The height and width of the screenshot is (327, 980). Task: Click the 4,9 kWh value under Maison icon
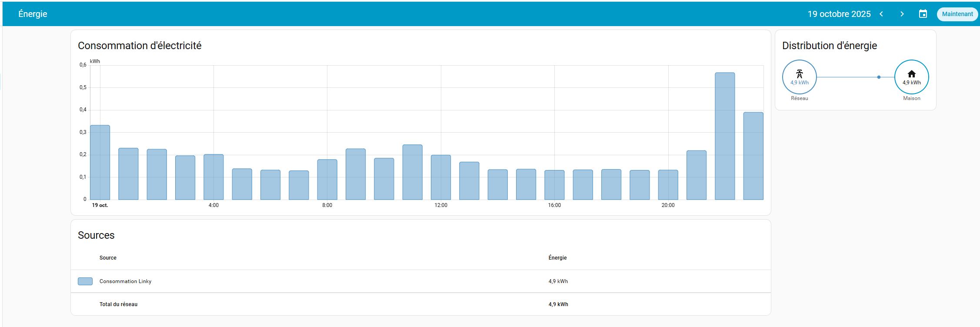[911, 83]
